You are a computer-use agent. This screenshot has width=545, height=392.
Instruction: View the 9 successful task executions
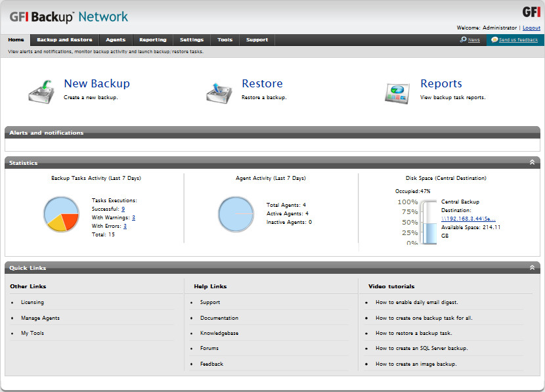coord(123,209)
